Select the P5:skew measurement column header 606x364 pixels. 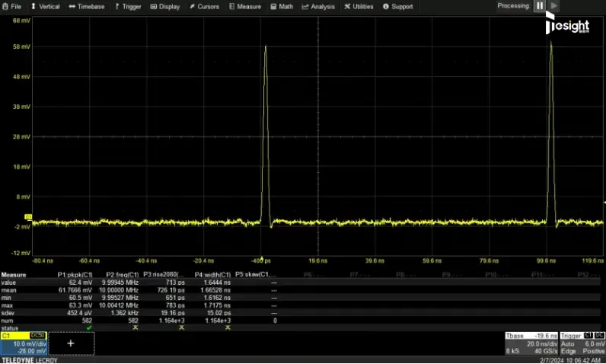point(256,275)
